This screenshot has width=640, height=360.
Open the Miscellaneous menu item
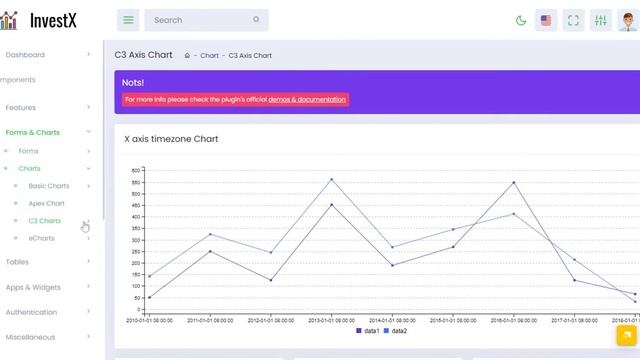tap(30, 338)
